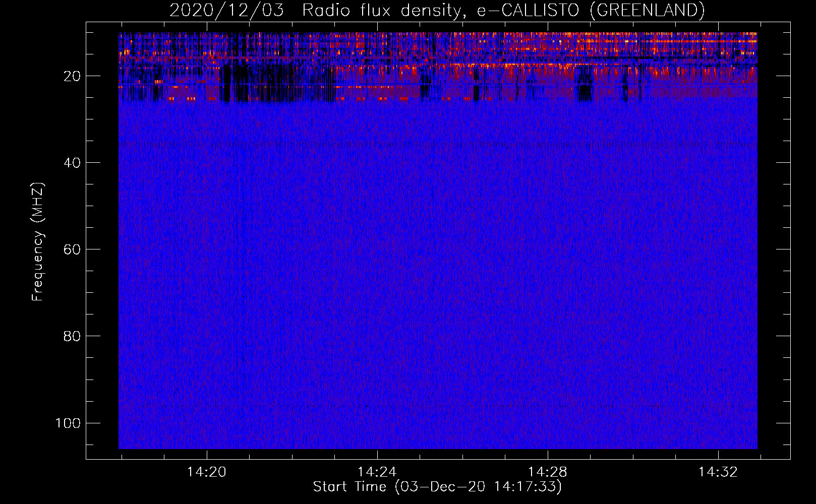Click the 14:28 time tick label
This screenshot has width=816, height=504.
[548, 472]
